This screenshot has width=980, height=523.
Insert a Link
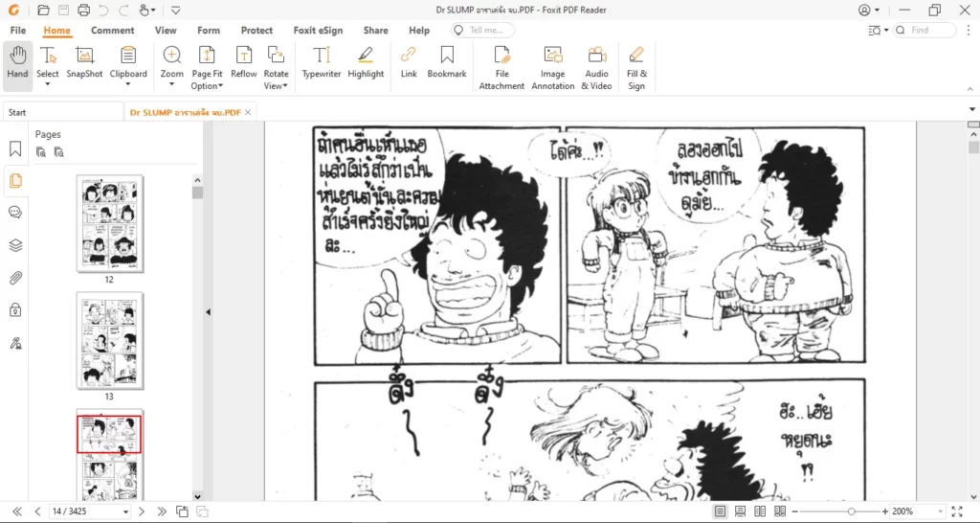click(409, 62)
